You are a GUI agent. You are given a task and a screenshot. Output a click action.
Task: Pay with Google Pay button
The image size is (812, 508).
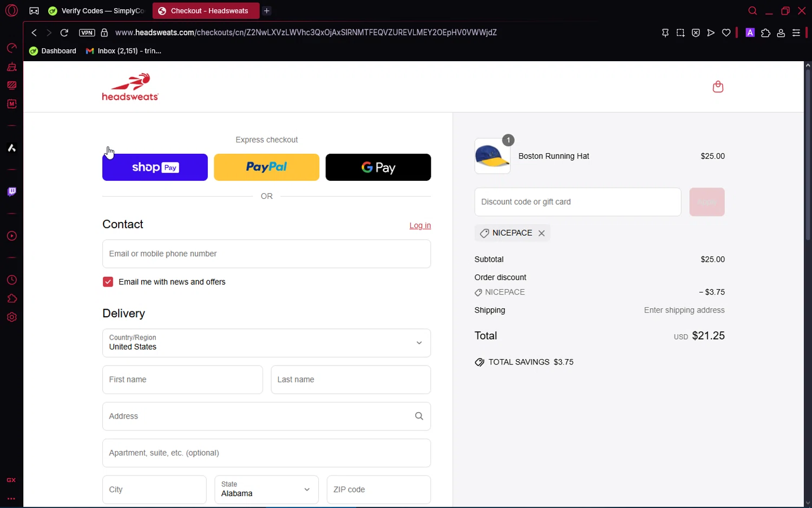coord(378,167)
